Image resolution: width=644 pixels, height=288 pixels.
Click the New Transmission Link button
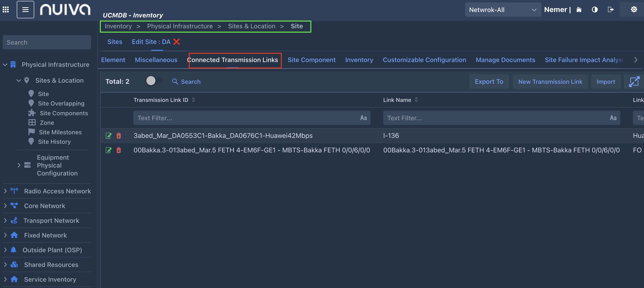coord(550,82)
